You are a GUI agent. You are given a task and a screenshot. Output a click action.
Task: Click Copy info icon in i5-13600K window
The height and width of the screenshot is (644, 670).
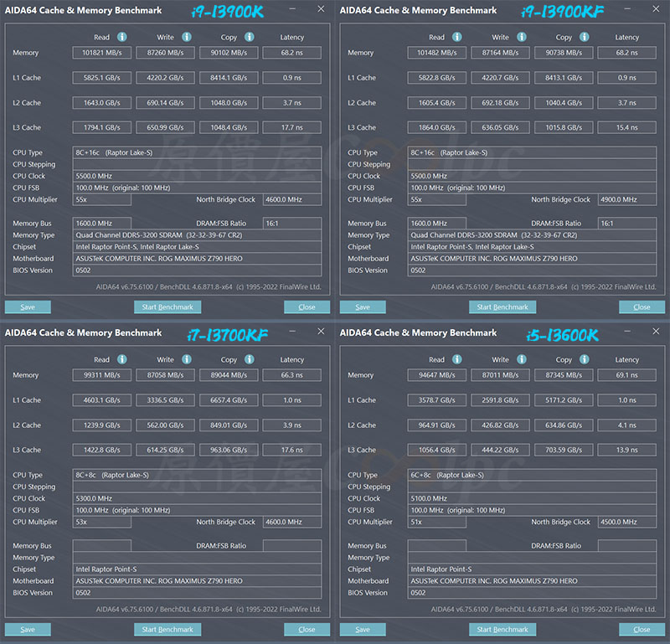pos(585,359)
